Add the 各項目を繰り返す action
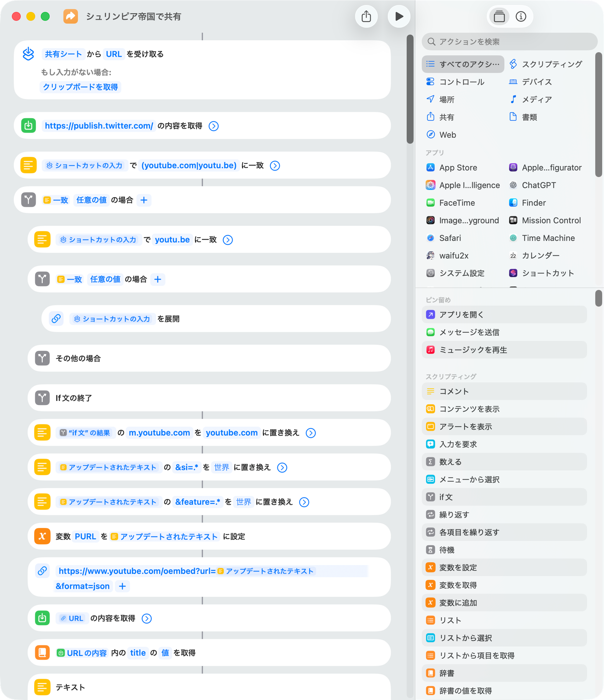The image size is (604, 700). (x=504, y=532)
